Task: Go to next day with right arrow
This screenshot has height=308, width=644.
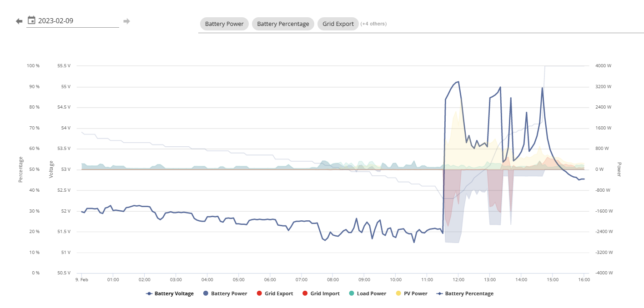Action: pyautogui.click(x=126, y=21)
